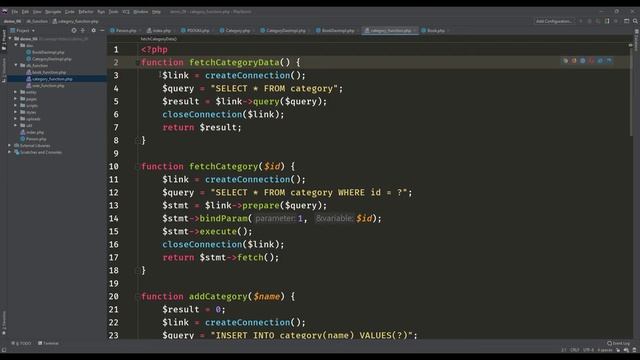Fold the addCategory function at line 20
Viewport: 640px width, 360px height.
coord(138,297)
